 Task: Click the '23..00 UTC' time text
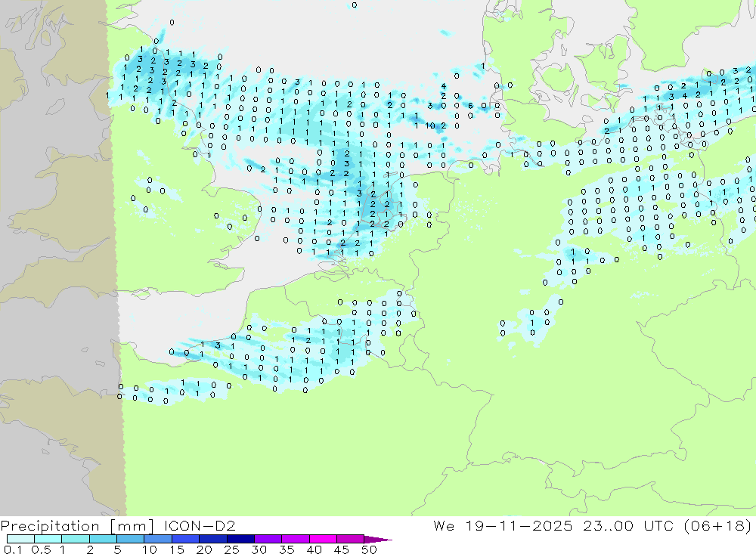coord(628,525)
